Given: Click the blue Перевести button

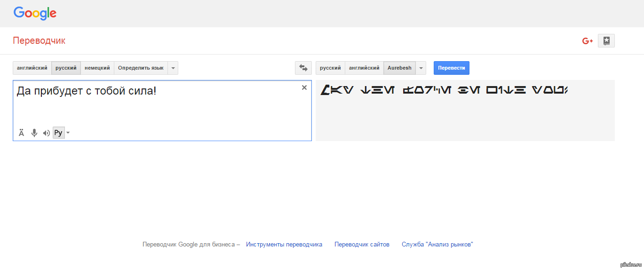Looking at the screenshot, I should coord(452,68).
